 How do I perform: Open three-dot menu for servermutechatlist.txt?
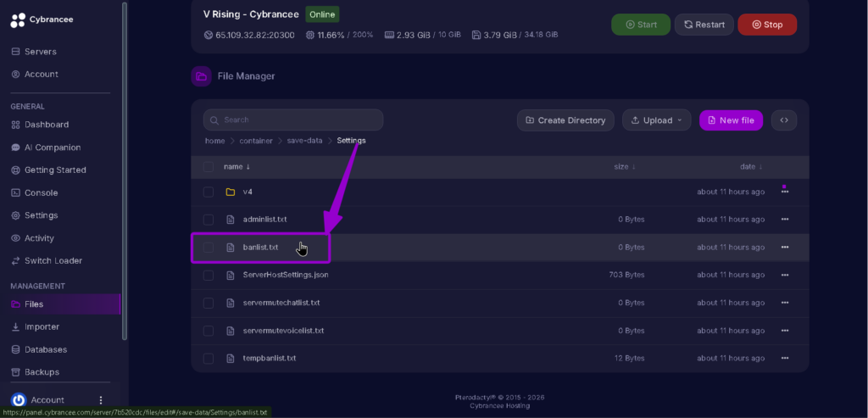click(784, 303)
